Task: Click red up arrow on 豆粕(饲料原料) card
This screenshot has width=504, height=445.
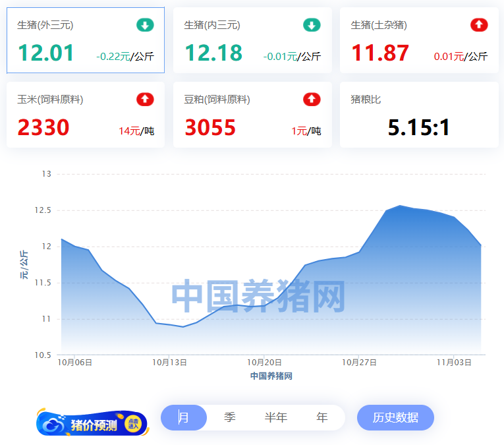Action: point(312,100)
